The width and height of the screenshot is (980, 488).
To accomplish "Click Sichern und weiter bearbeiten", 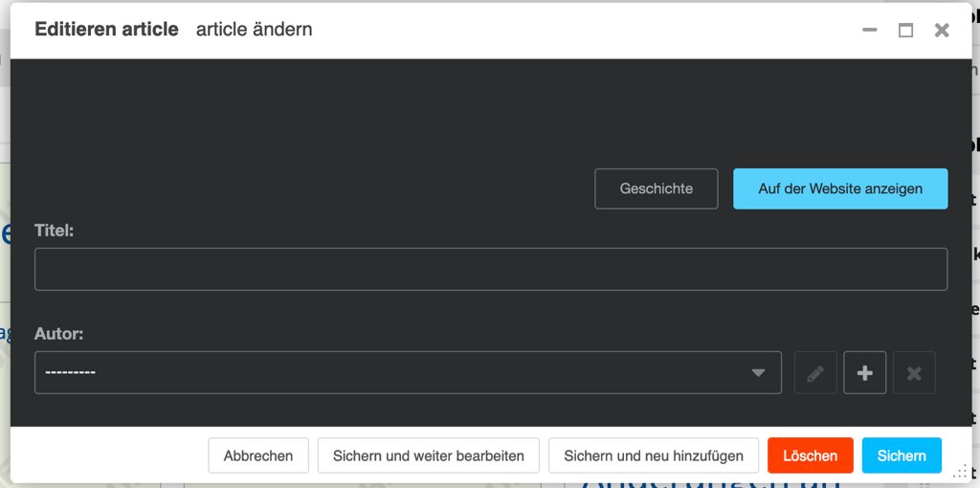I will [428, 455].
